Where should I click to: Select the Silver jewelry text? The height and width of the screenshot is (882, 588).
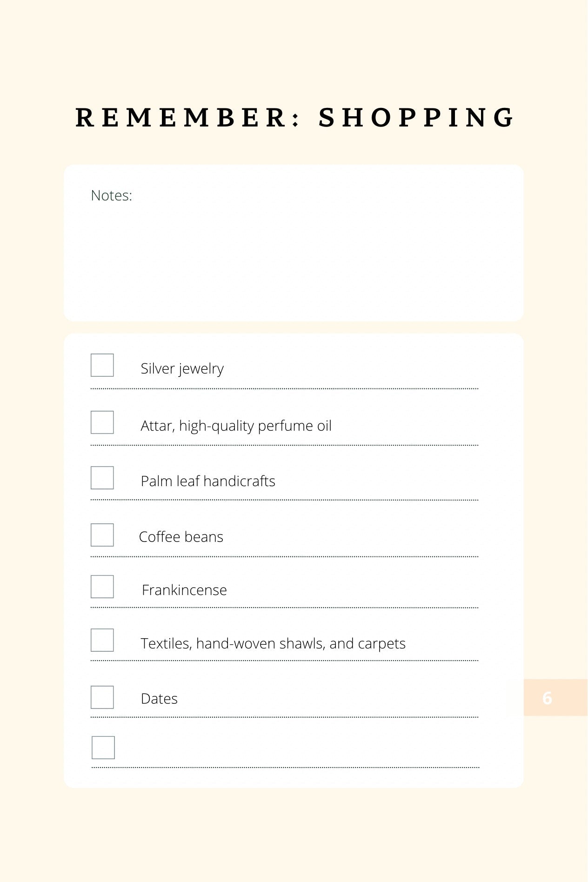pyautogui.click(x=182, y=368)
